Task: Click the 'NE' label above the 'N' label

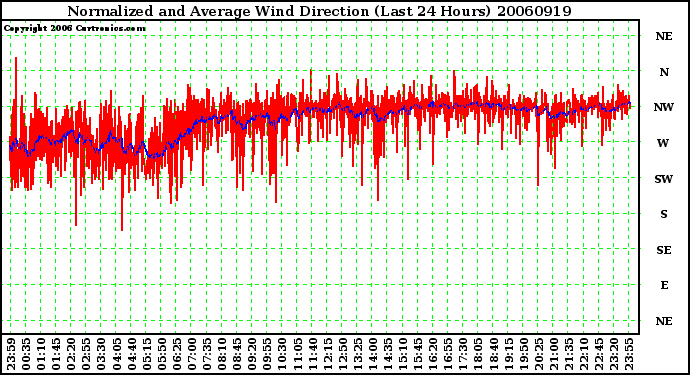Action: point(664,37)
